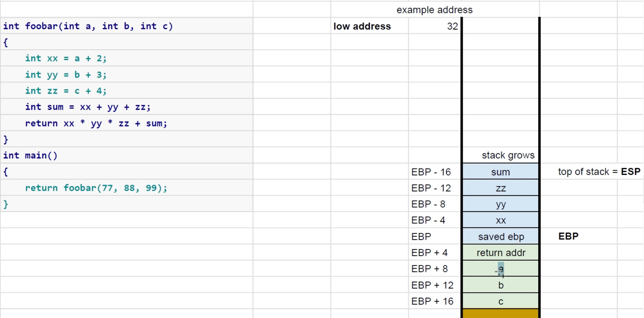This screenshot has width=644, height=318.
Task: Click the foobar function signature cell
Action: pos(127,26)
